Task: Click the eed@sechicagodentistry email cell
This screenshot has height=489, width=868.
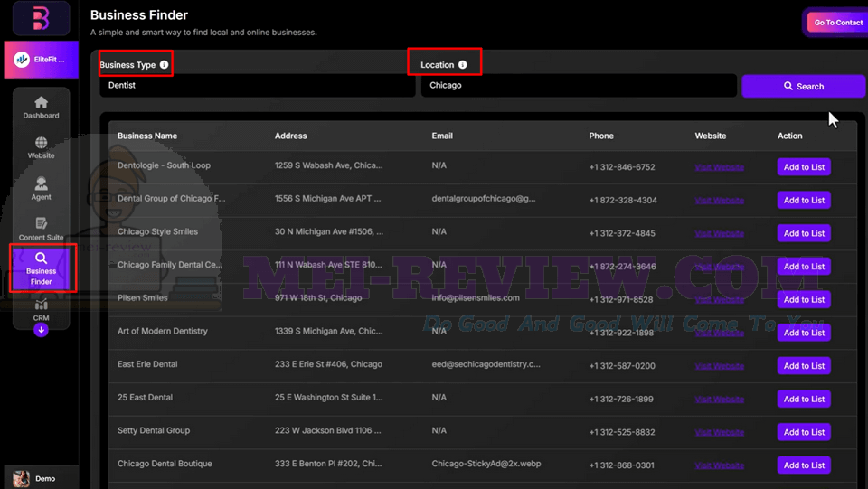Action: tap(486, 364)
